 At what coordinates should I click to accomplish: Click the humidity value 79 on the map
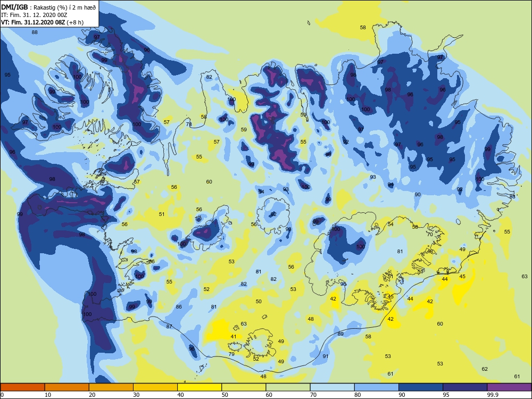point(231,354)
